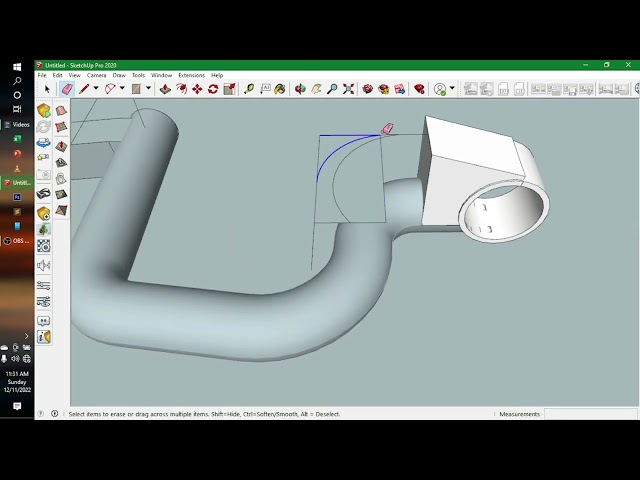Choose the Scale tool
The width and height of the screenshot is (640, 480).
(x=229, y=89)
